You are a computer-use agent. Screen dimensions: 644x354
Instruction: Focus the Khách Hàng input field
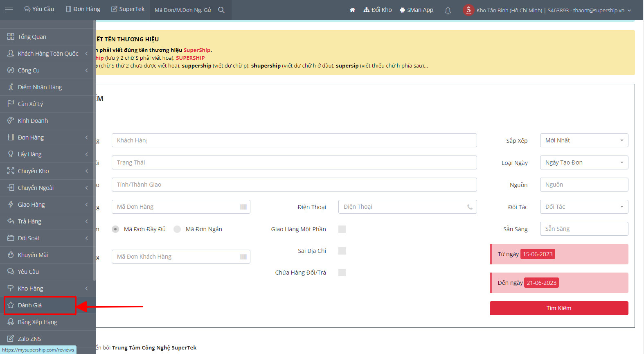294,140
